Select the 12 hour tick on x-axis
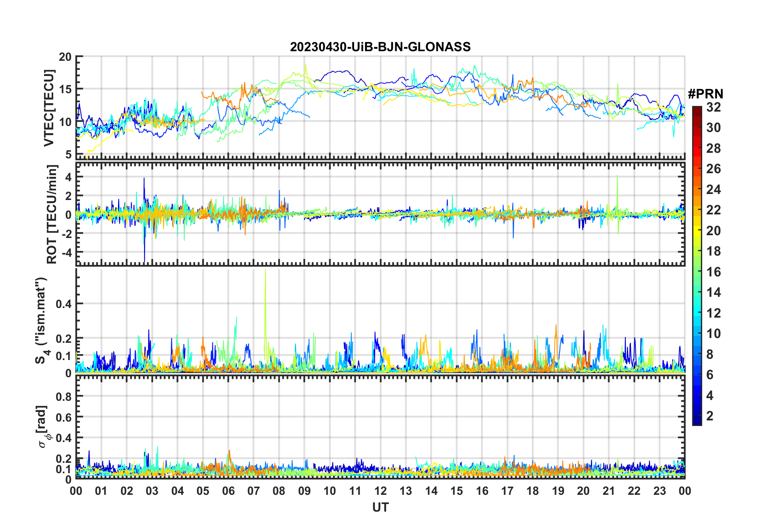The width and height of the screenshot is (761, 532). [380, 491]
